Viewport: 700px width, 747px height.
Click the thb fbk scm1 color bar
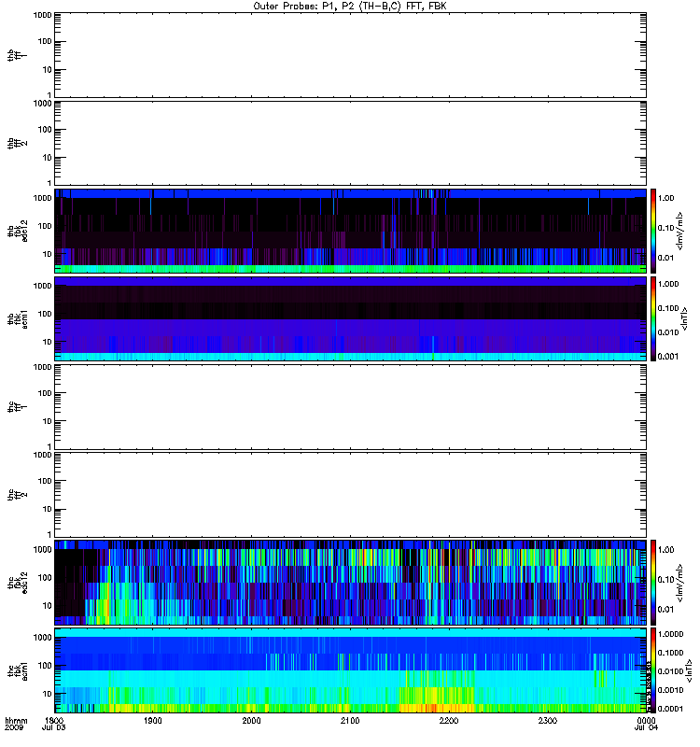pos(653,318)
